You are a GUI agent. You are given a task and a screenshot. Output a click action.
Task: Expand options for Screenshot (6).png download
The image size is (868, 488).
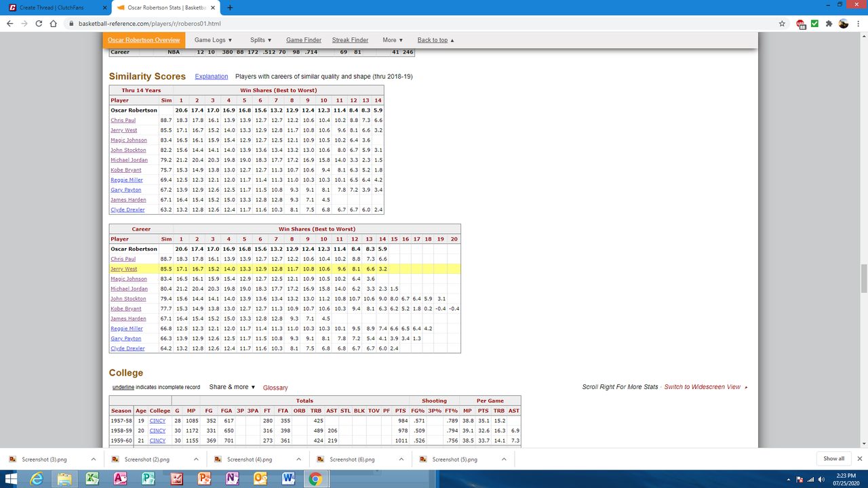point(401,459)
